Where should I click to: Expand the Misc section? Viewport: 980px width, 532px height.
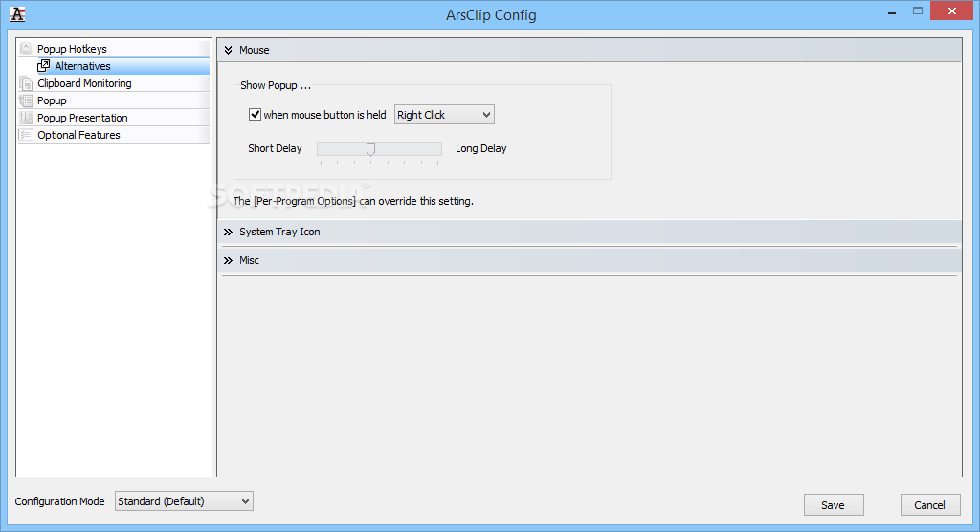click(228, 260)
